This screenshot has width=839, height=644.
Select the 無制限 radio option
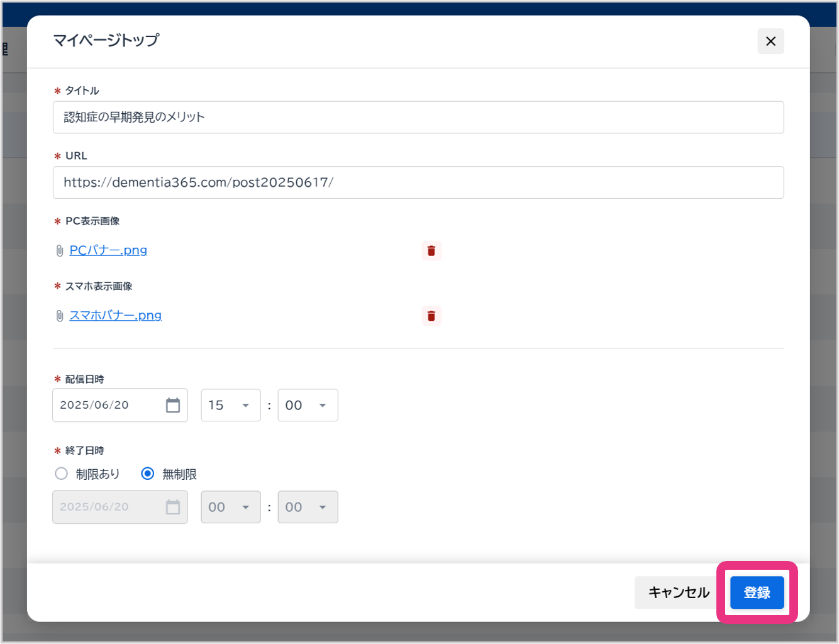[148, 474]
